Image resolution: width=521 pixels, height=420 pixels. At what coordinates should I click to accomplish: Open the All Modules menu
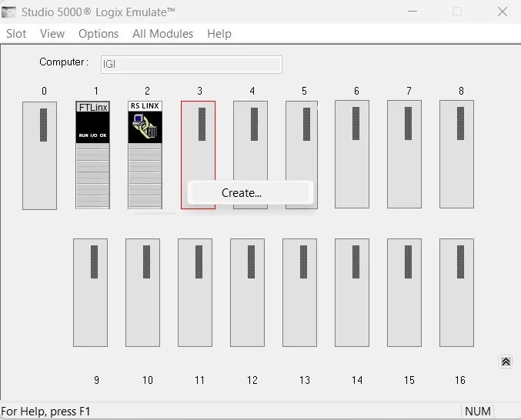pos(162,34)
